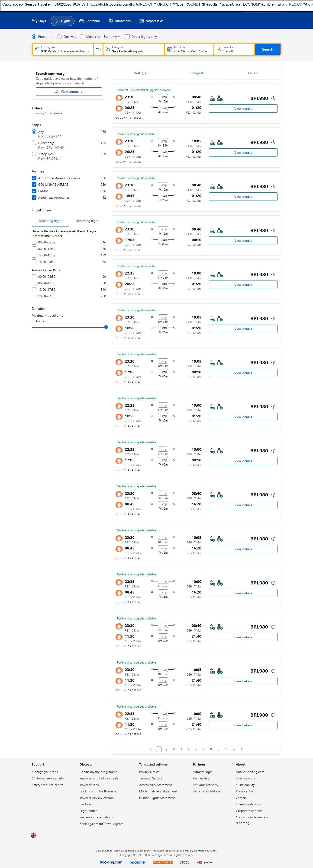
Task: Click the help icon next to the first BRL980 price
Action: point(273,98)
